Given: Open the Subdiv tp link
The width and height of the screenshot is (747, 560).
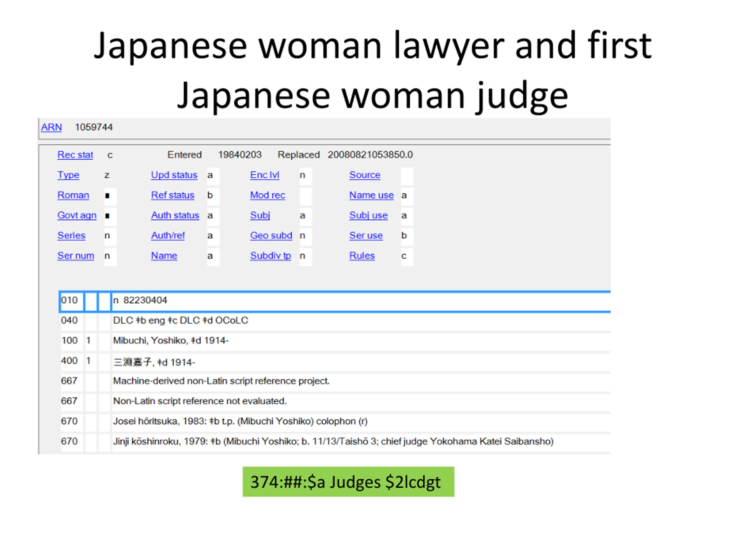Looking at the screenshot, I should tap(270, 256).
